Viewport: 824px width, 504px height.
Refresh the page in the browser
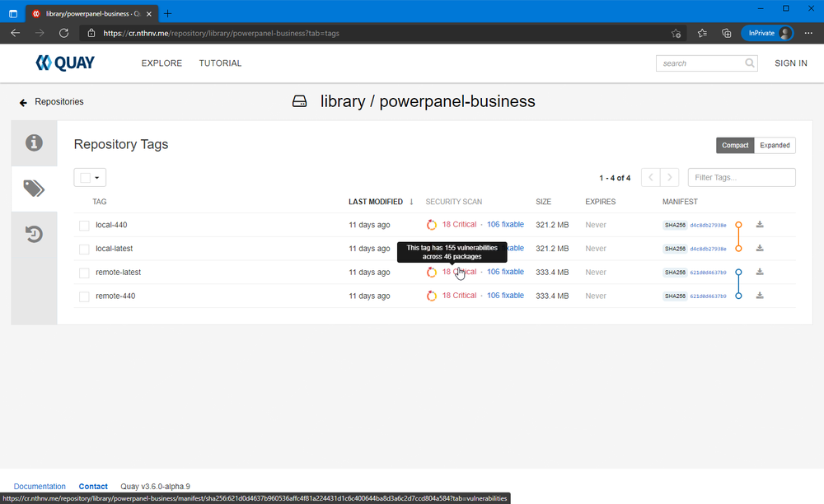63,33
